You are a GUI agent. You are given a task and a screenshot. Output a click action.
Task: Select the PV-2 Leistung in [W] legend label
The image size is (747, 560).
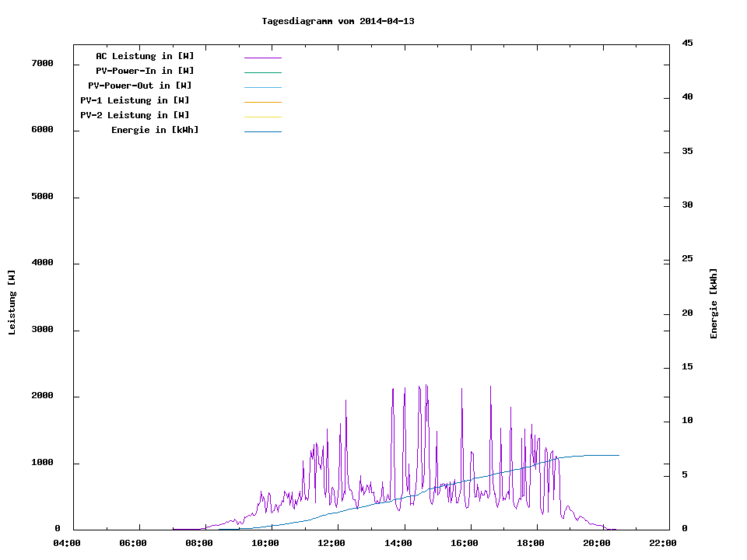tap(135, 115)
